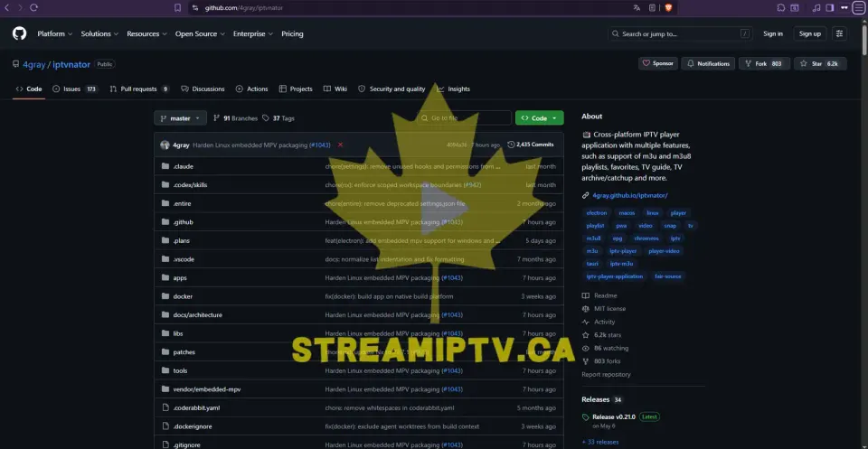868x449 pixels.
Task: Click the browser address bar URL
Action: tap(243, 8)
